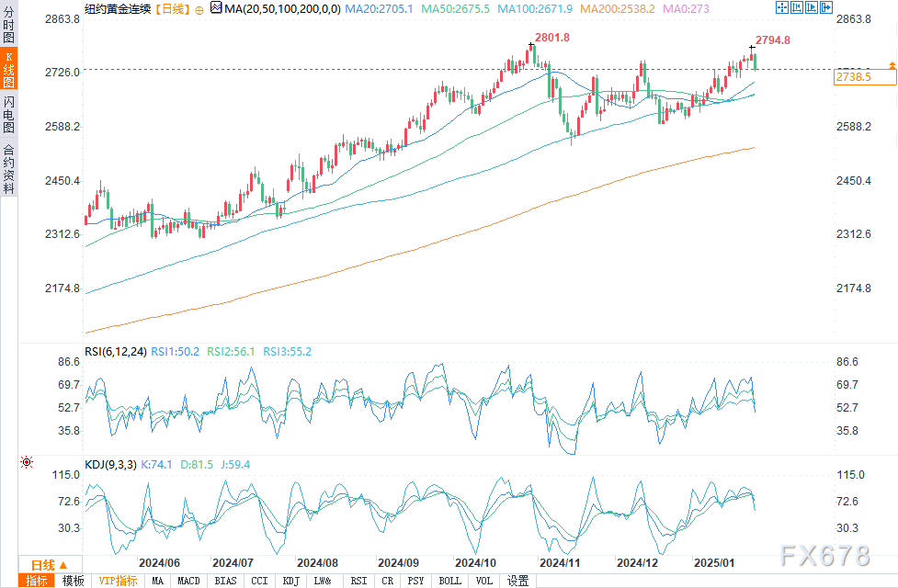898x588 pixels.
Task: Click the play-forward axis icon
Action: (811, 7)
